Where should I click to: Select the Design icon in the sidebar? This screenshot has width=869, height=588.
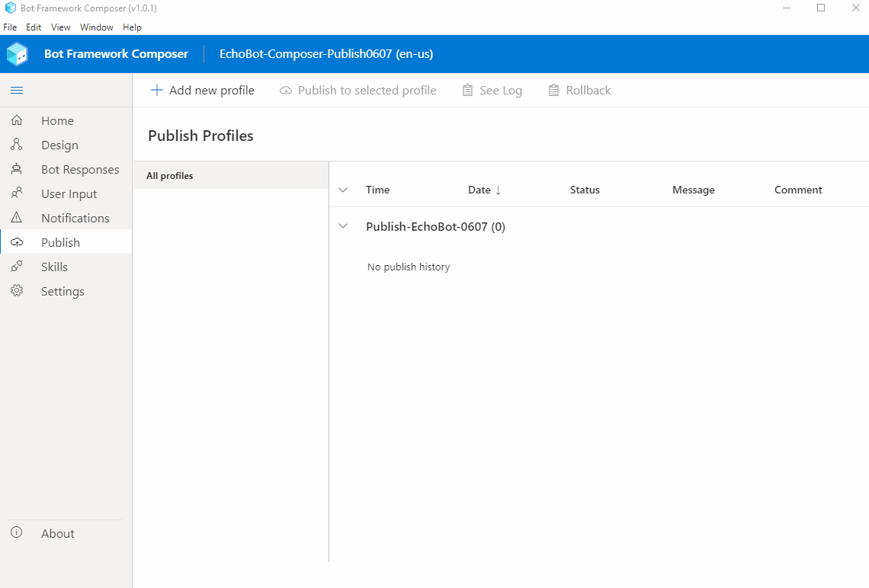coord(17,145)
